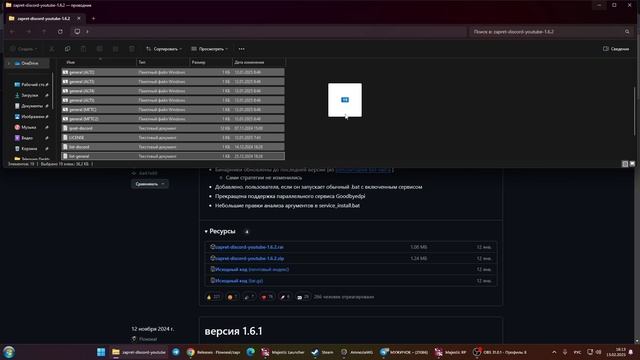Open Загрузки in the sidebar
The image size is (640, 360).
tap(31, 95)
